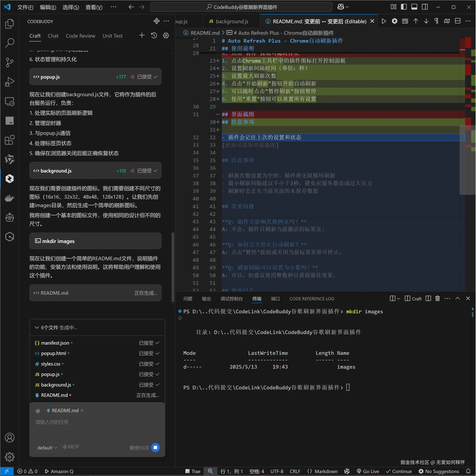The width and height of the screenshot is (476, 476).
Task: Go to next change arrow
Action: (x=426, y=21)
